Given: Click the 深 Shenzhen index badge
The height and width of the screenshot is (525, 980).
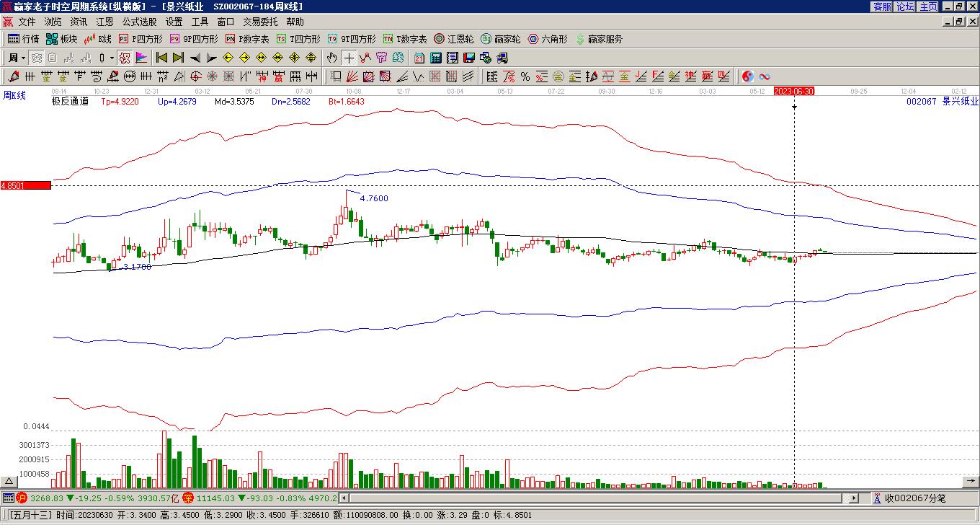Looking at the screenshot, I should point(187,498).
